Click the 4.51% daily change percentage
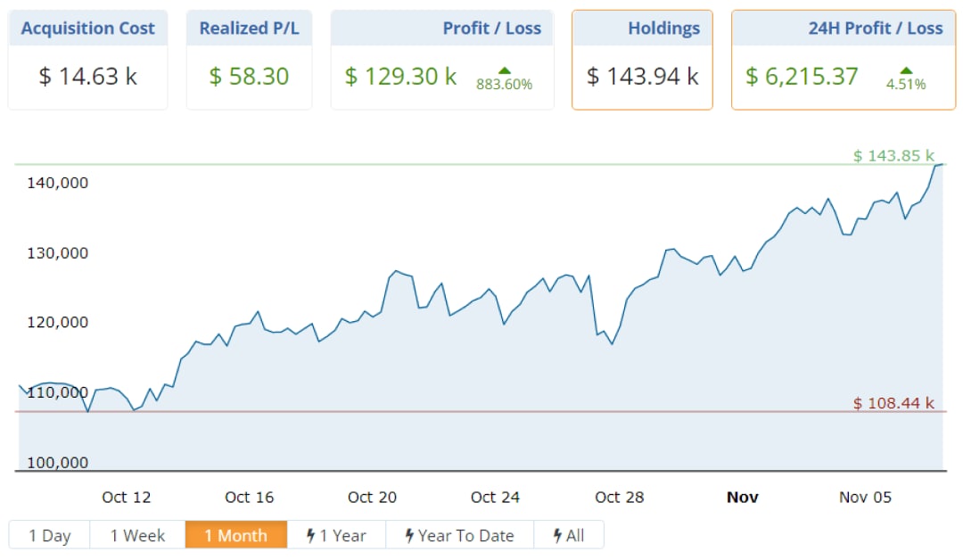Image resolution: width=963 pixels, height=560 pixels. click(906, 86)
